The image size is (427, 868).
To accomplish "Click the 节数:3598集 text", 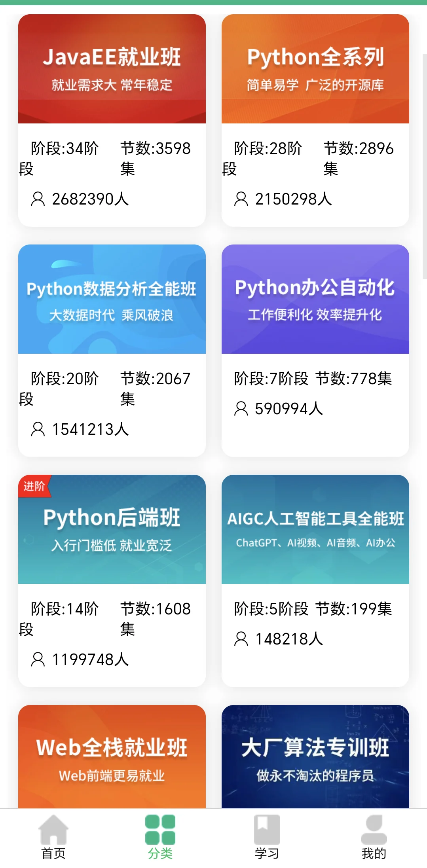I will tap(156, 159).
